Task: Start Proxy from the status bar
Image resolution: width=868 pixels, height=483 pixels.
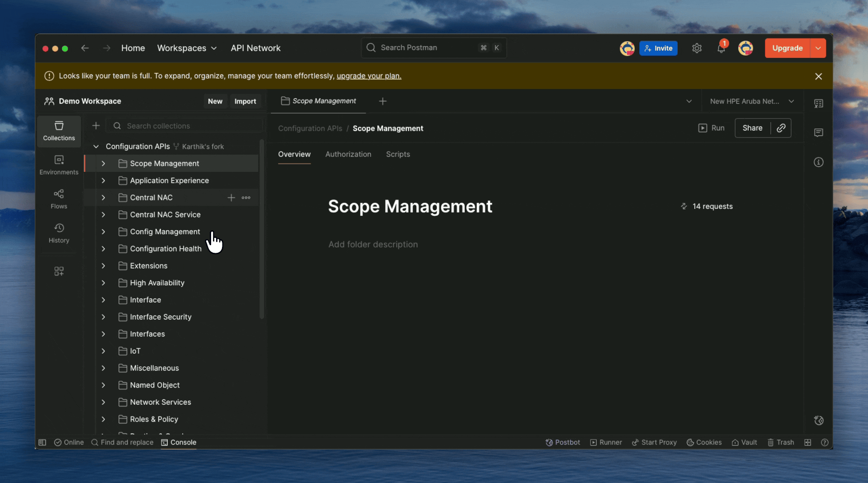Action: click(x=654, y=442)
